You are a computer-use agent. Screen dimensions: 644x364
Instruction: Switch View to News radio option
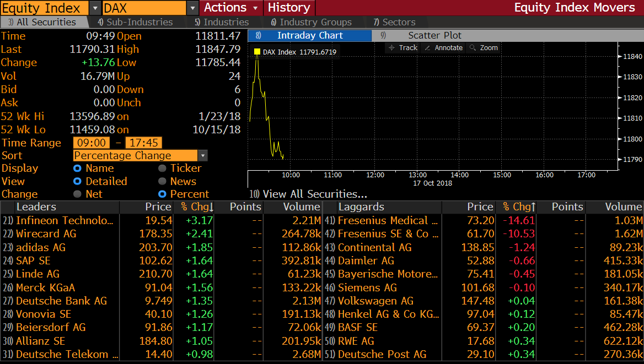(163, 182)
